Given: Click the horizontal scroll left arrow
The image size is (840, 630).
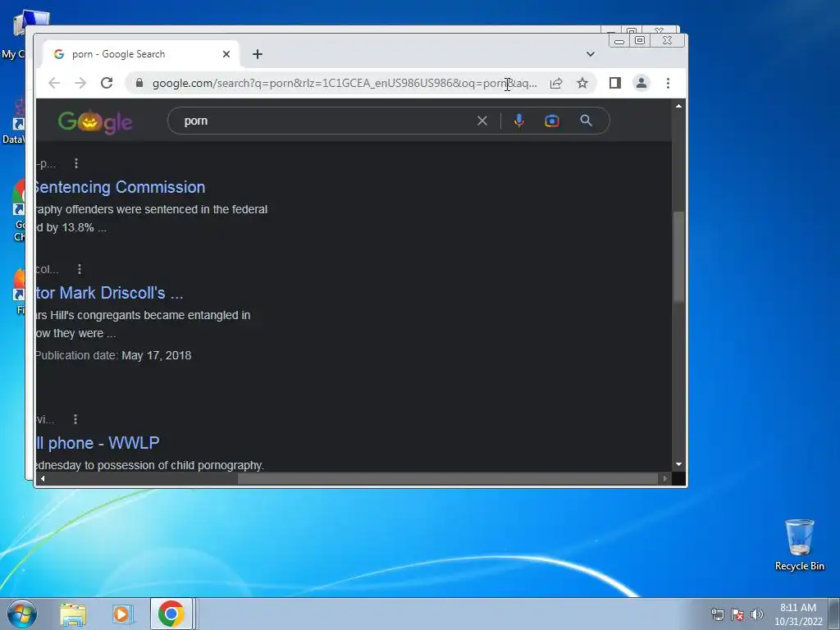Looking at the screenshot, I should 43,478.
